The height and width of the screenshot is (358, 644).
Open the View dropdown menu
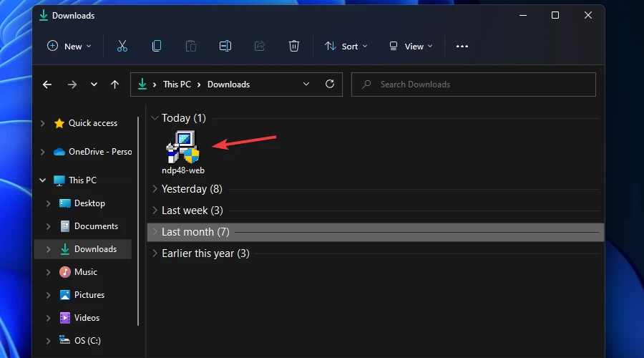coord(411,46)
